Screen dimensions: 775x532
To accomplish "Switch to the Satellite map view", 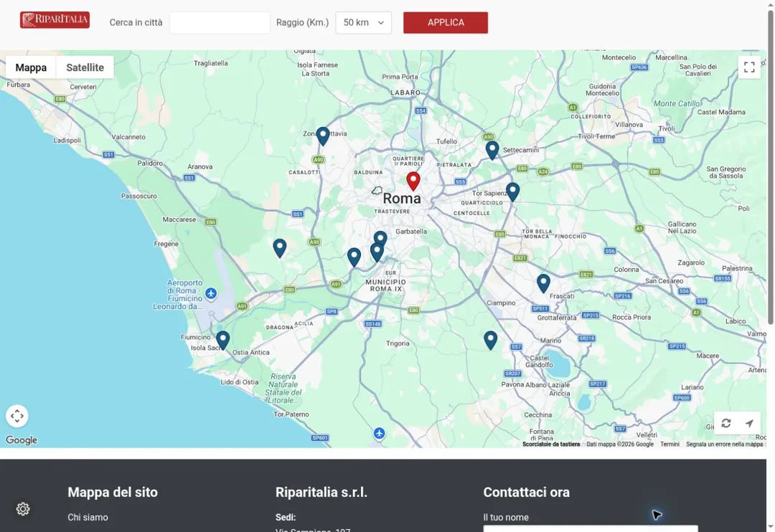I will [85, 67].
